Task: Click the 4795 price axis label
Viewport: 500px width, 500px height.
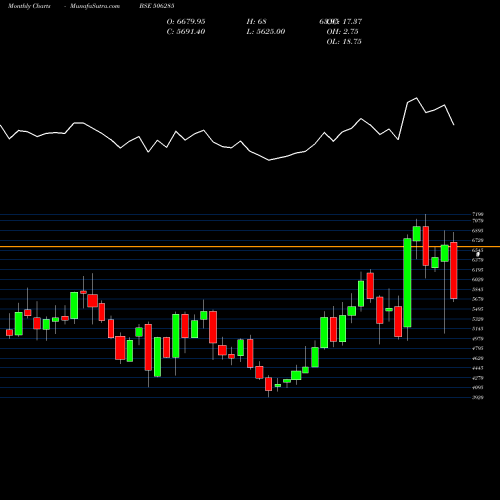Action: click(478, 348)
